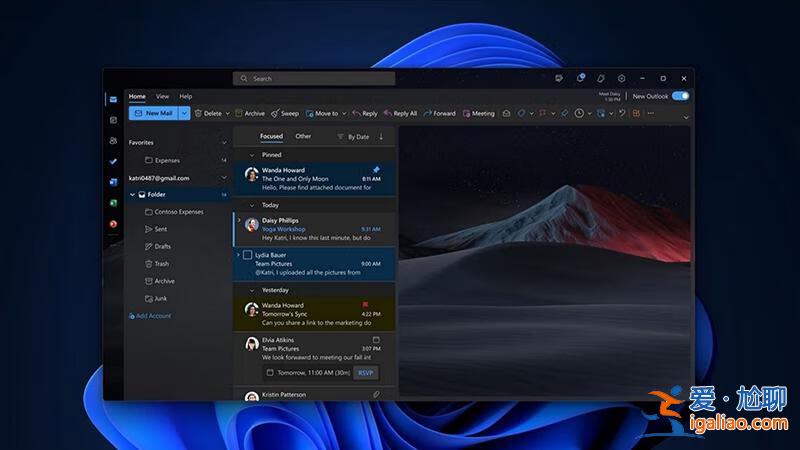The width and height of the screenshot is (800, 450).
Task: Click Reply All in the toolbar
Action: 400,114
